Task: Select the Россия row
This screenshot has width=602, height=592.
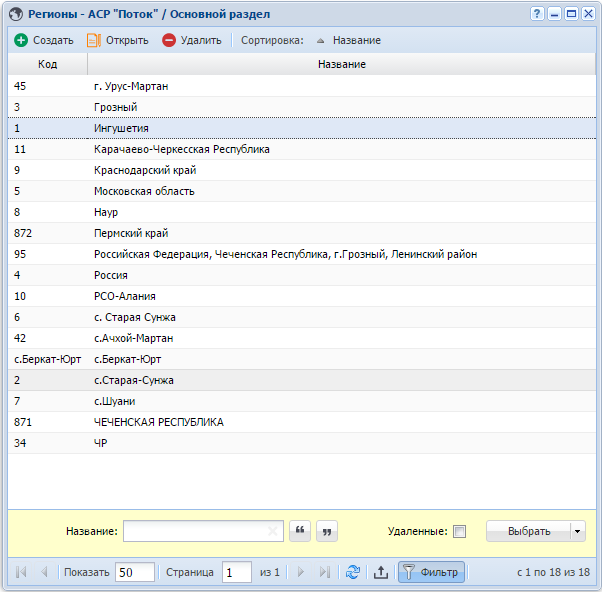Action: click(x=302, y=275)
